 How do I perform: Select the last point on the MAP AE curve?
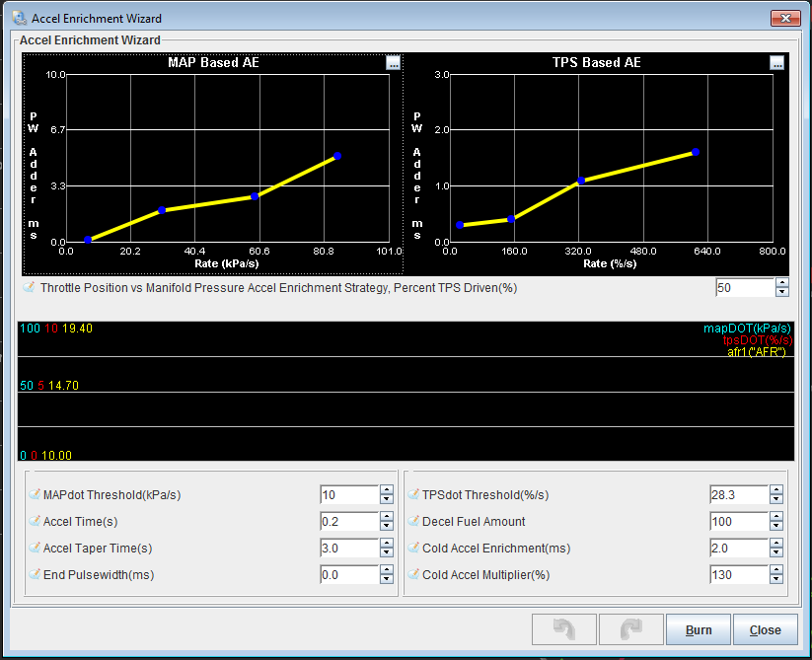(x=337, y=156)
